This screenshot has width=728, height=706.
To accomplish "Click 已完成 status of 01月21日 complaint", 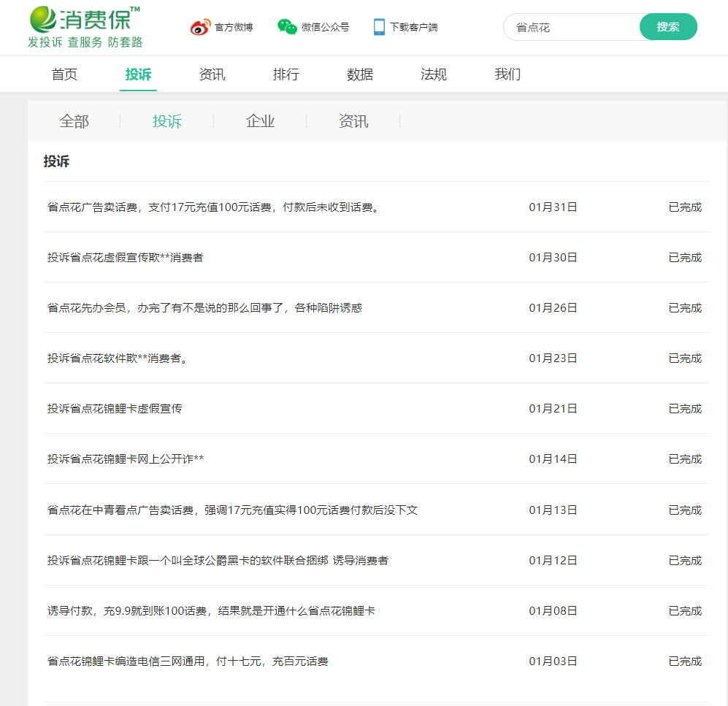I will pyautogui.click(x=685, y=408).
